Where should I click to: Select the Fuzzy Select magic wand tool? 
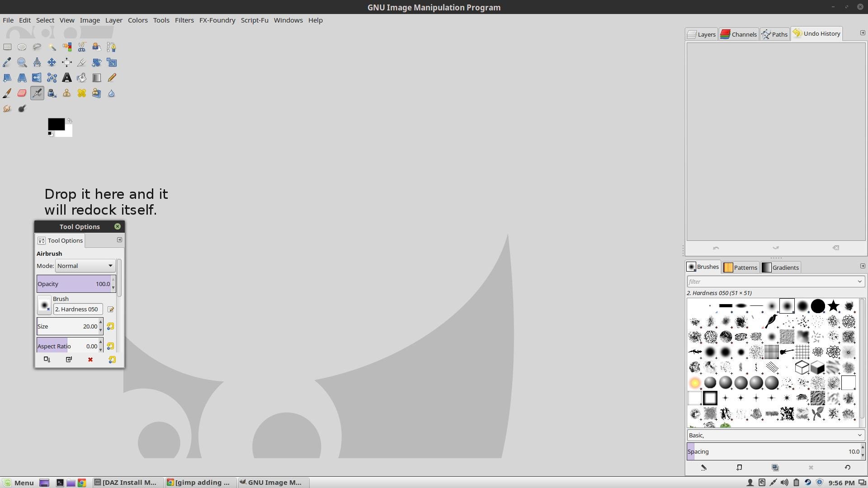(x=52, y=47)
